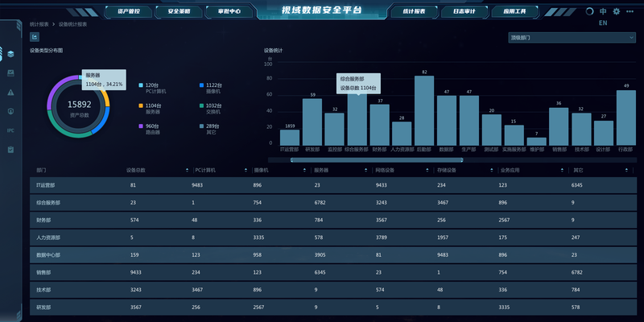Click the 研发部 bar labeled 59
The image size is (644, 322).
312,122
